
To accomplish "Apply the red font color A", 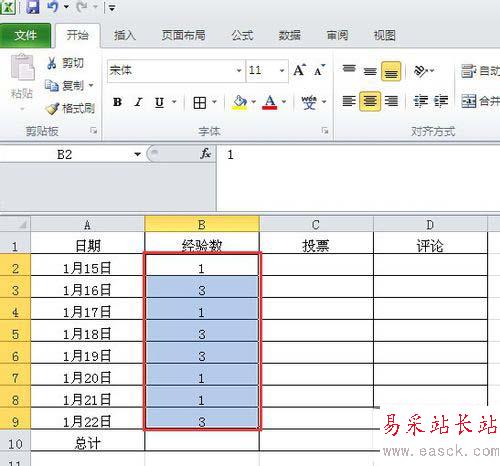I will tap(270, 102).
